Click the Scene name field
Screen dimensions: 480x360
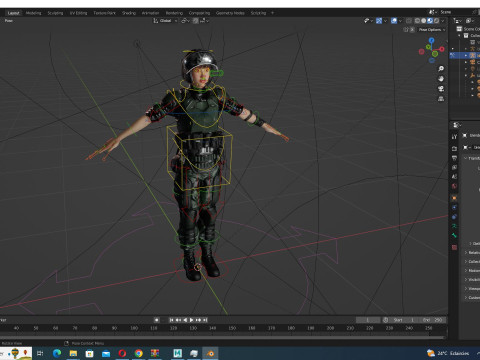(x=446, y=12)
